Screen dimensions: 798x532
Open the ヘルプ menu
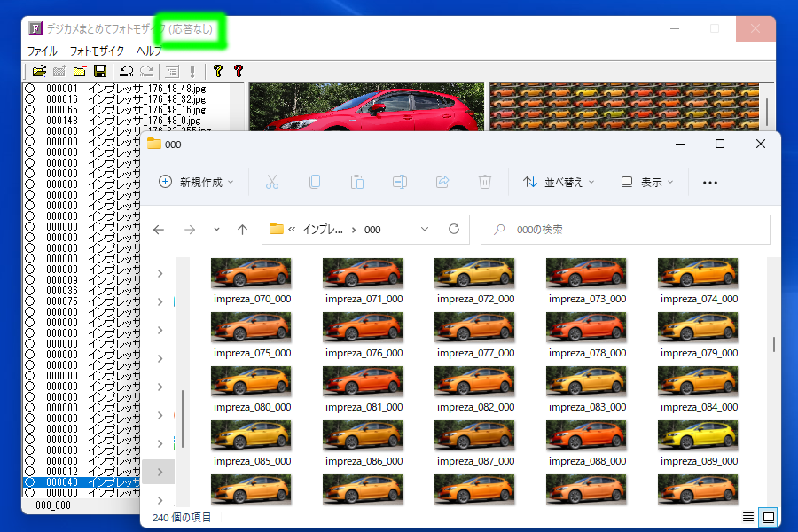click(x=149, y=51)
